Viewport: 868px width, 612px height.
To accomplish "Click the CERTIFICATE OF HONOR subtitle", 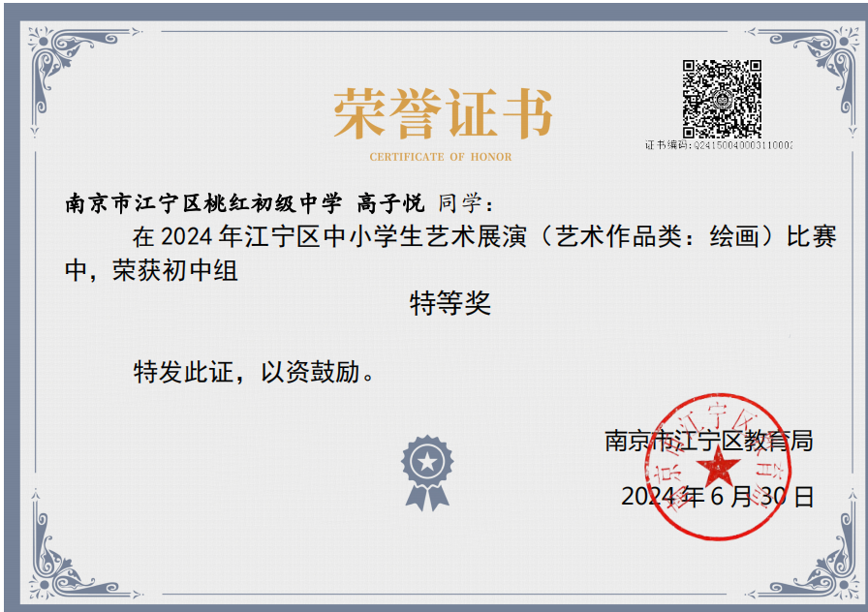I will pos(441,157).
